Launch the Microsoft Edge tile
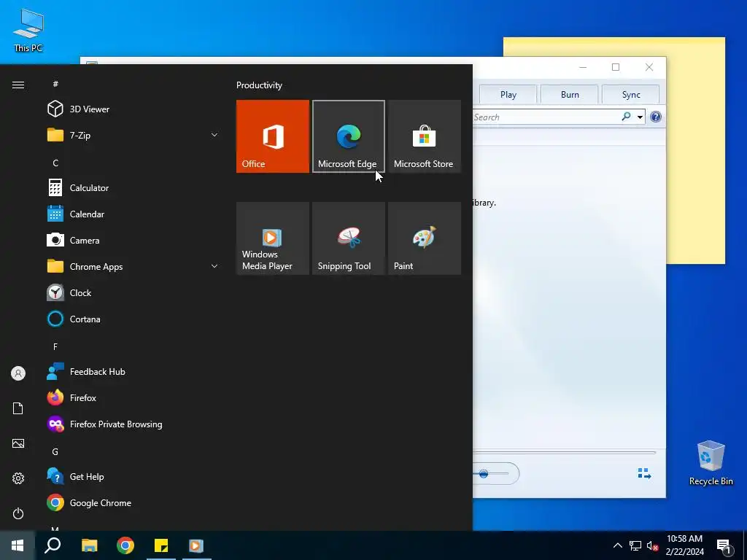 click(348, 136)
